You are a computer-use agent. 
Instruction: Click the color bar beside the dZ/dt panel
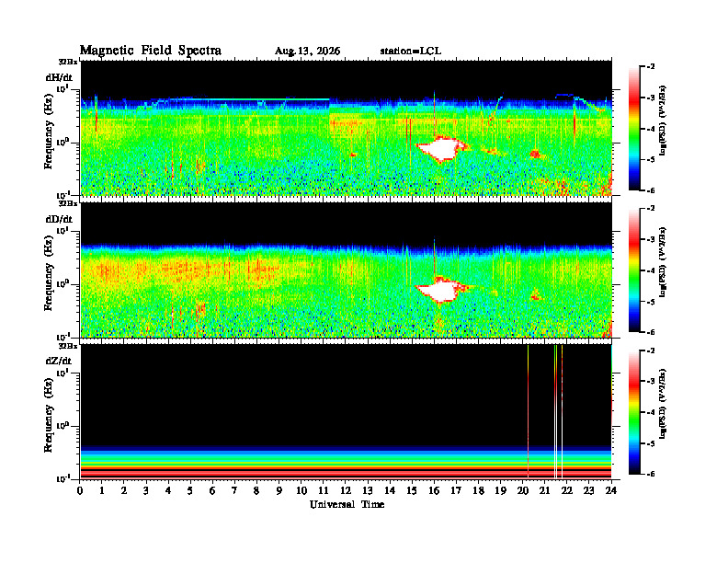pos(633,412)
